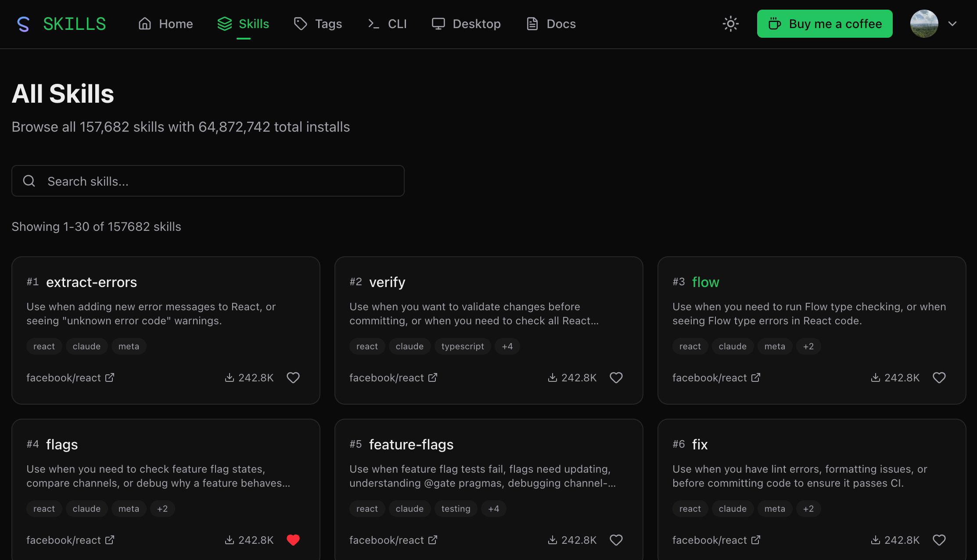
Task: Expand +4 more tags on verify card
Action: click(x=507, y=346)
